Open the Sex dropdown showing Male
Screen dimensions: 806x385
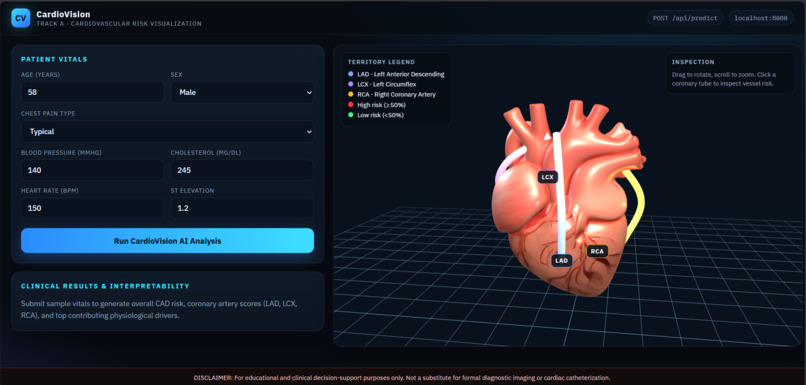[243, 93]
